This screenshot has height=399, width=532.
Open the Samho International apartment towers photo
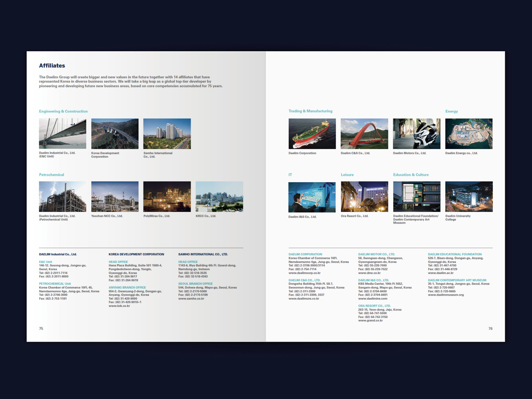167,133
